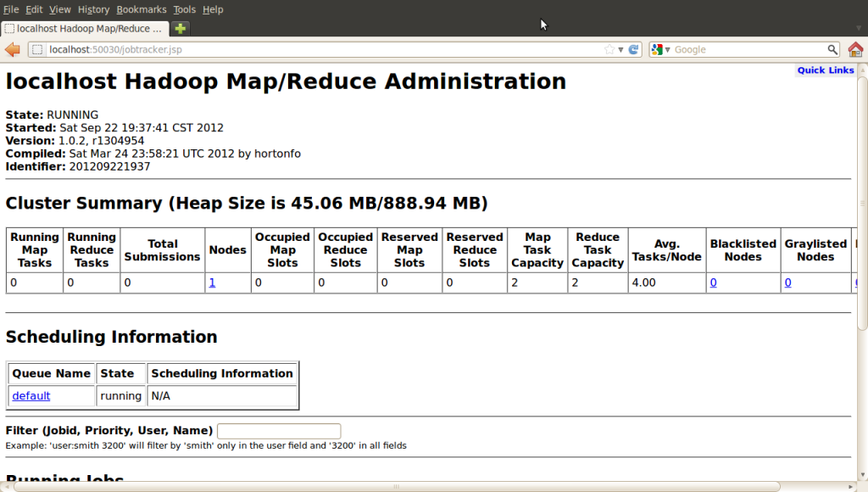Click the search magnifier icon
Image resolution: width=868 pixels, height=492 pixels.
(832, 49)
